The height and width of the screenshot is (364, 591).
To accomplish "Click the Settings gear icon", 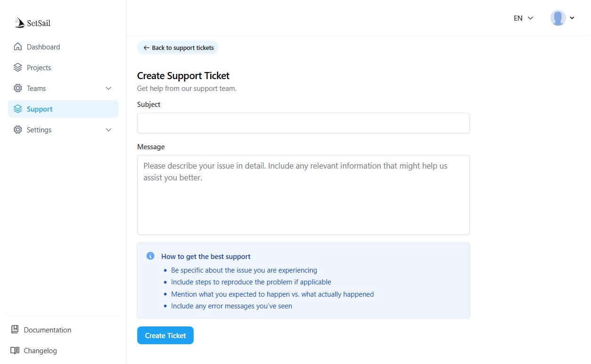I will click(18, 130).
